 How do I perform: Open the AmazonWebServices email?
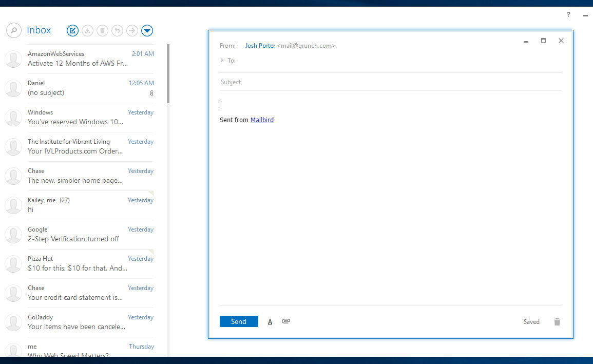pyautogui.click(x=82, y=59)
